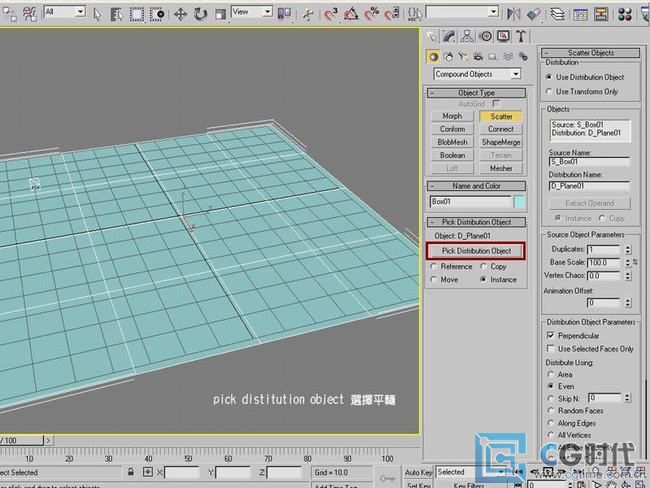Switch to Create command panel tab
Viewport: 650px width, 488px height.
[x=432, y=36]
